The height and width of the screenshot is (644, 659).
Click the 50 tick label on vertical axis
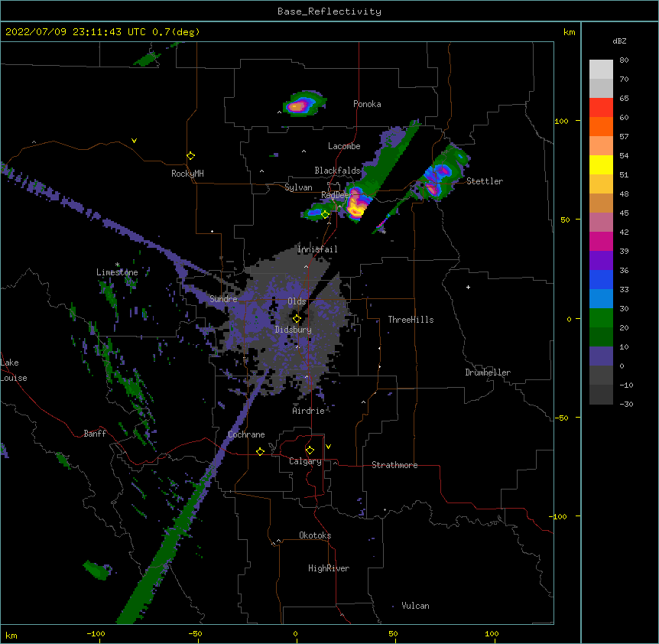pos(565,220)
